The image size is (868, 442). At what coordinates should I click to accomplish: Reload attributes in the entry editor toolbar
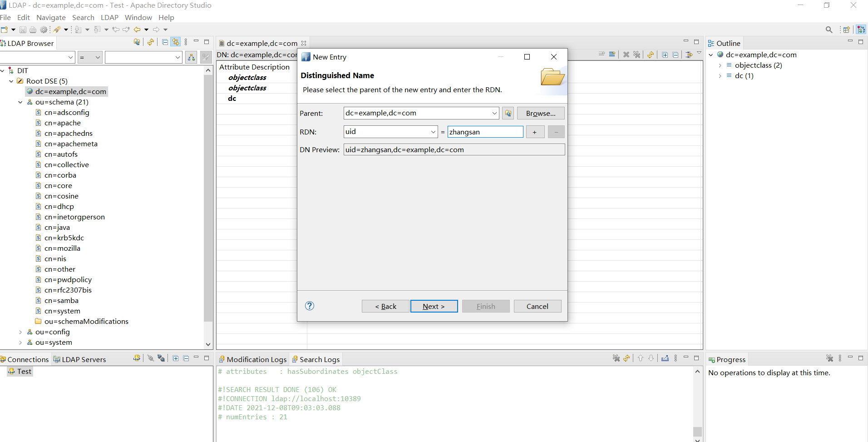tap(651, 55)
